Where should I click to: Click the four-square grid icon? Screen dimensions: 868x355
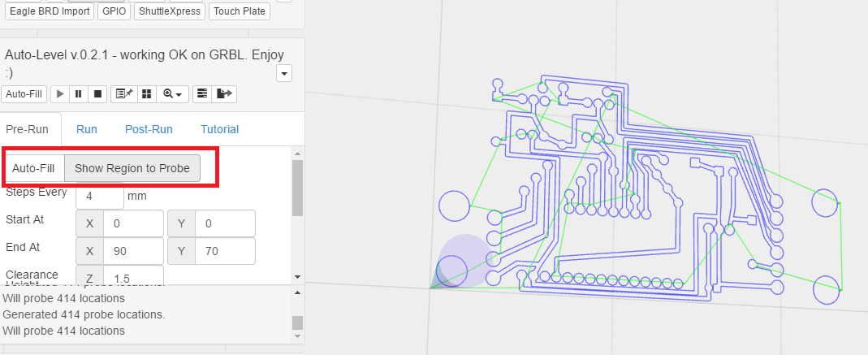click(146, 94)
